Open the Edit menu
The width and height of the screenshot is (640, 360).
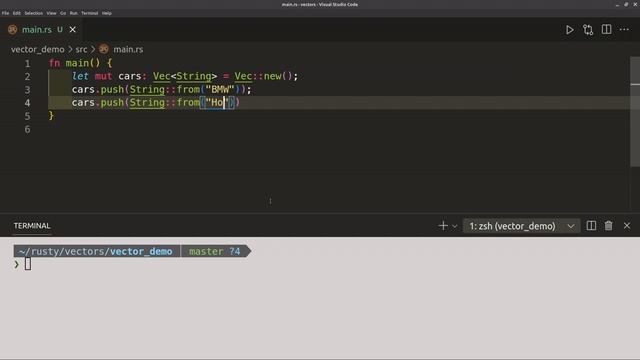(x=16, y=13)
